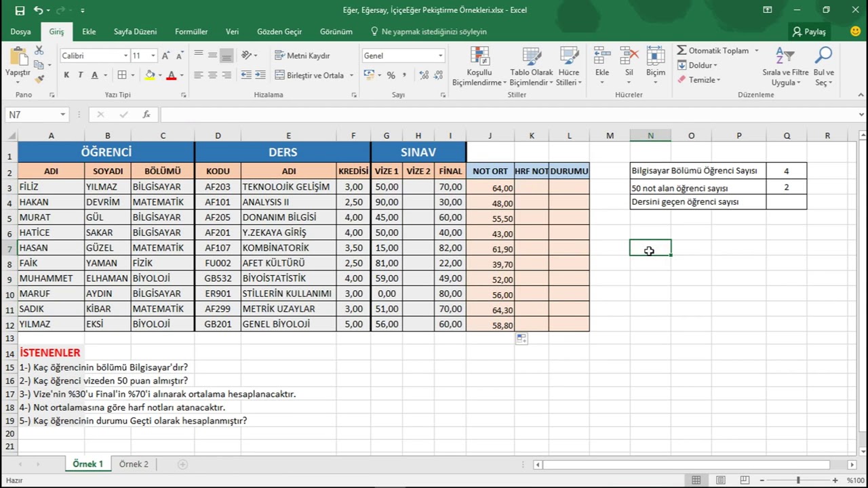
Task: Toggle bold formatting (K)
Action: pos(66,75)
